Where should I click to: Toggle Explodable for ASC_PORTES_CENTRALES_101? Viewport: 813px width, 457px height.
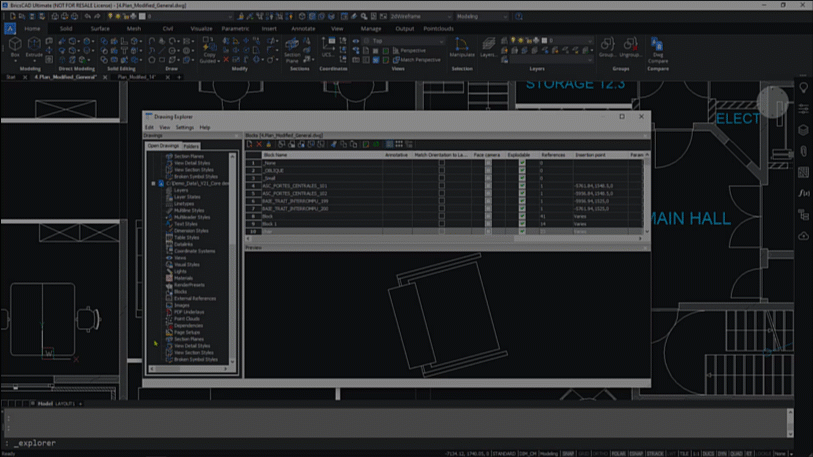(x=522, y=186)
